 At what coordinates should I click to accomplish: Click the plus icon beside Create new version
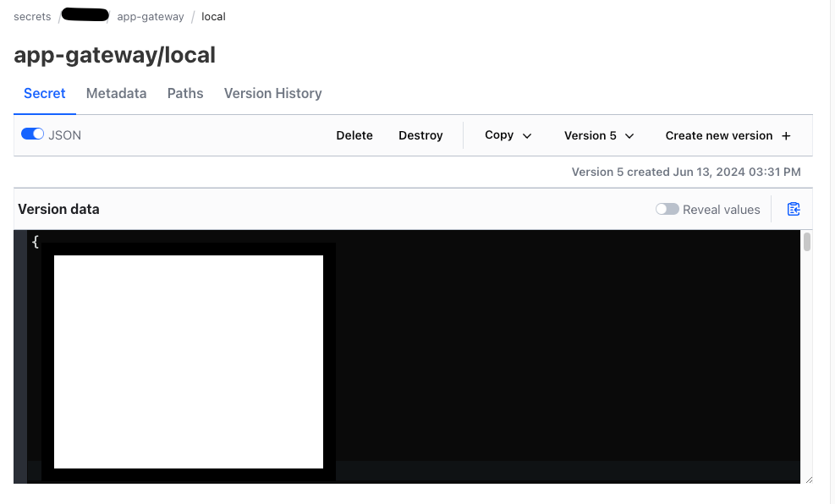pyautogui.click(x=786, y=135)
